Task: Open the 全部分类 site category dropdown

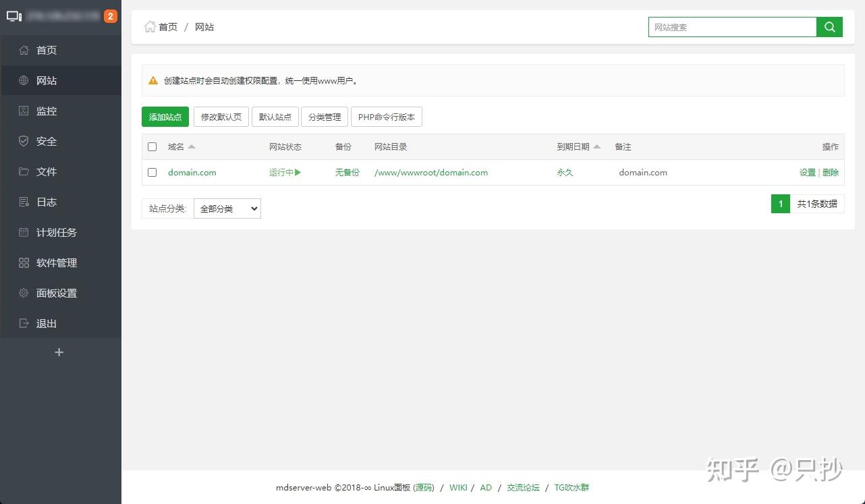Action: (227, 208)
